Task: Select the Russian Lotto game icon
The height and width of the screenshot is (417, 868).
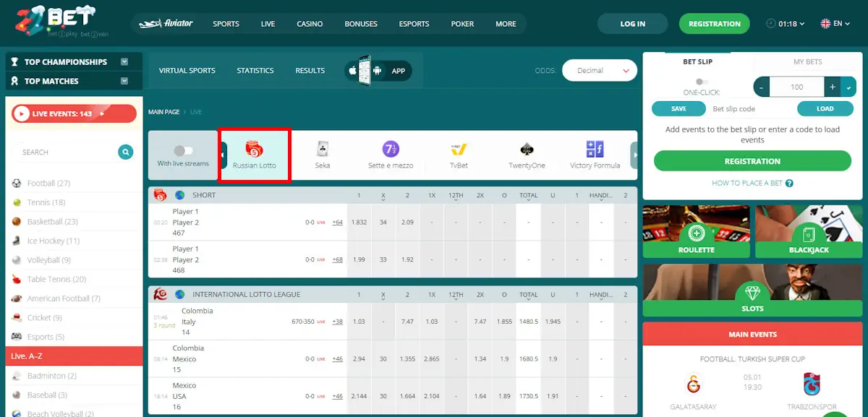Action: (x=255, y=154)
